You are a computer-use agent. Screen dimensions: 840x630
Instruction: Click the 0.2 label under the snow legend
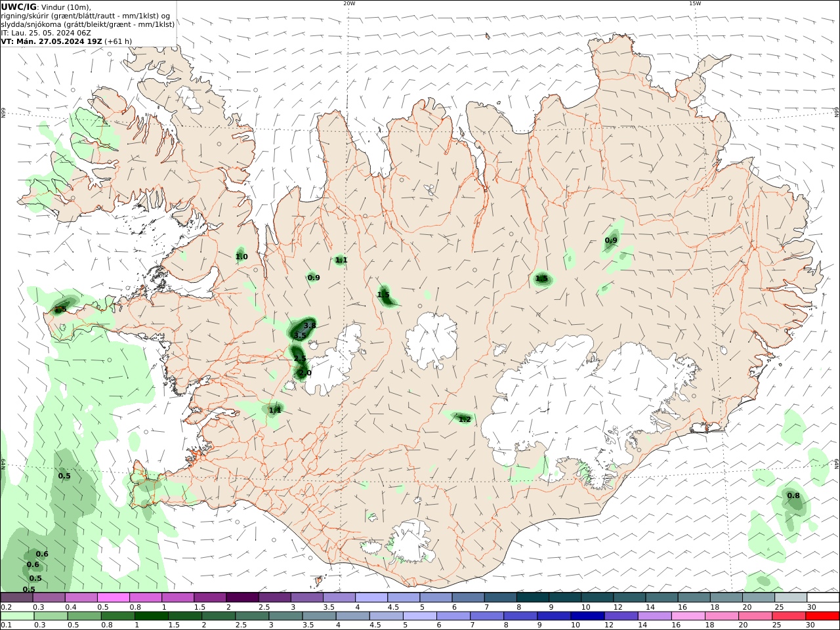pyautogui.click(x=6, y=607)
